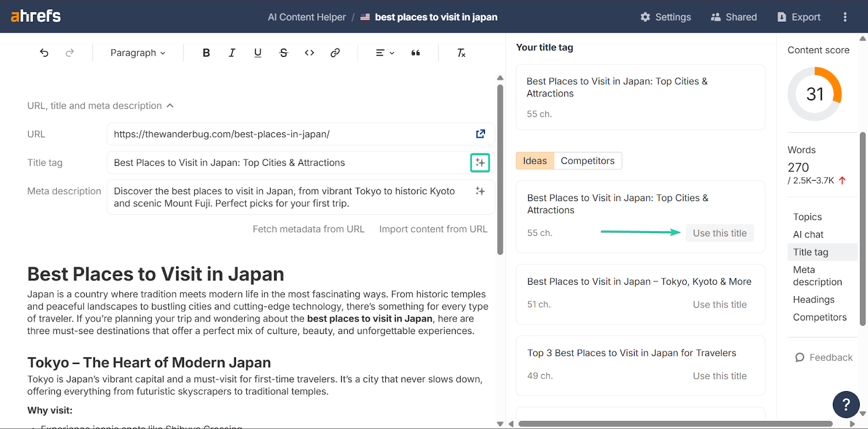Image resolution: width=868 pixels, height=429 pixels.
Task: Use the 55 ch. title idea
Action: [x=720, y=233]
